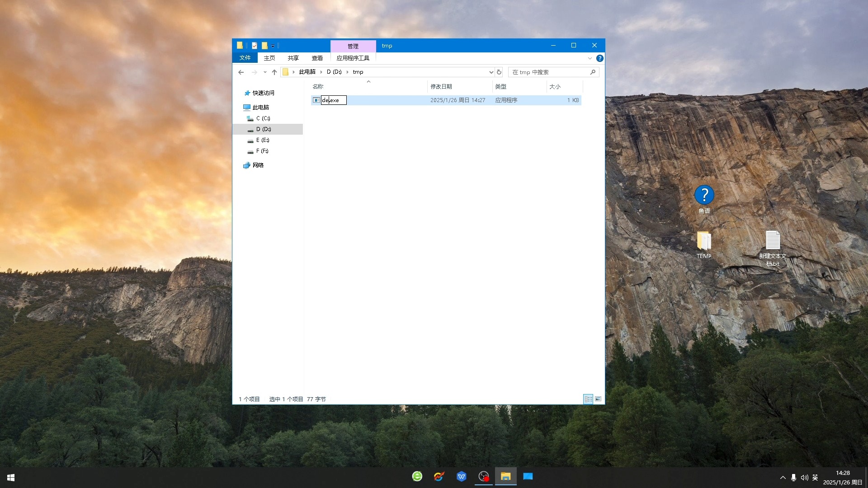The width and height of the screenshot is (868, 488).
Task: Switch to large icons view in status bar
Action: tap(598, 399)
